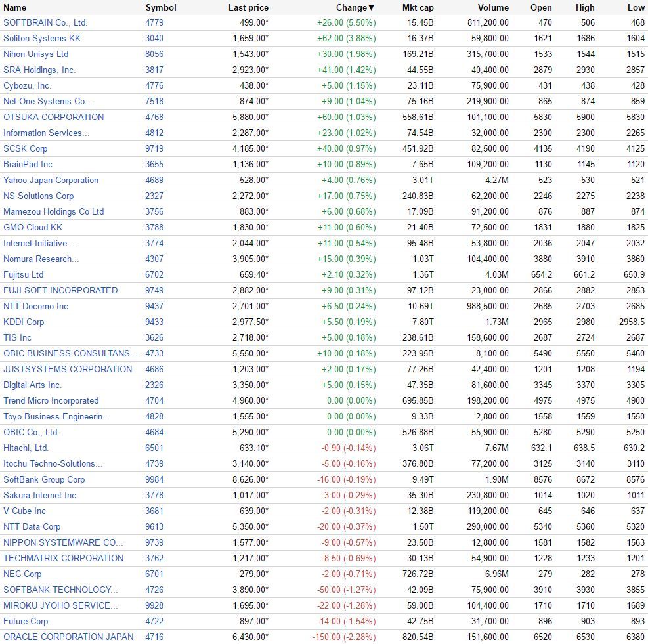Open the Internet Initiative link
The height and width of the screenshot is (644, 648).
point(39,243)
